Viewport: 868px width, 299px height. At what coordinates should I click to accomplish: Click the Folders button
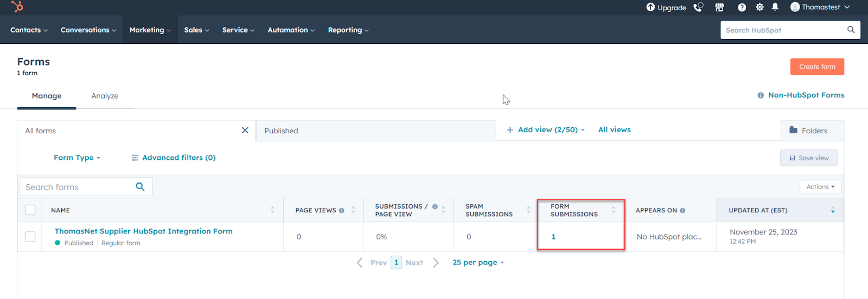click(x=812, y=131)
